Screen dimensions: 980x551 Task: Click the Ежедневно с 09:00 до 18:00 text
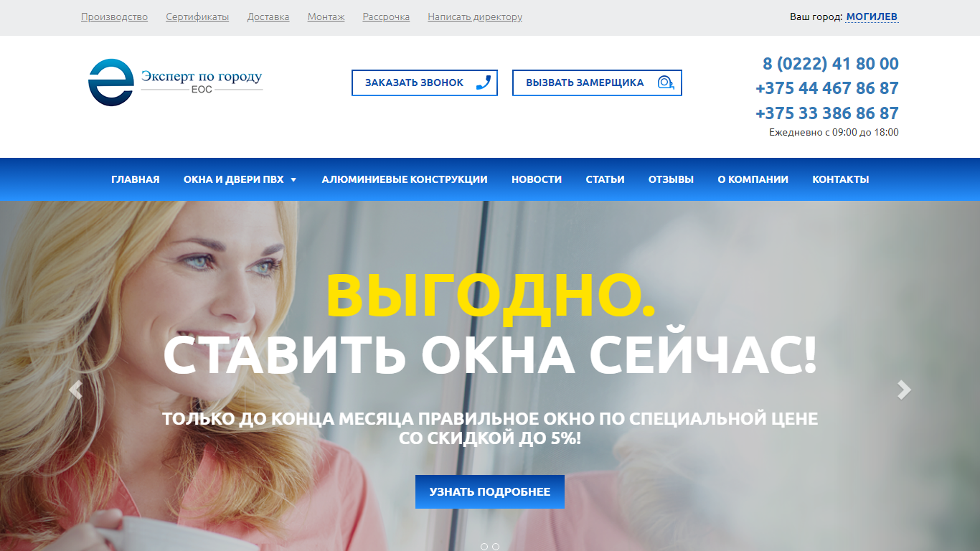[834, 132]
